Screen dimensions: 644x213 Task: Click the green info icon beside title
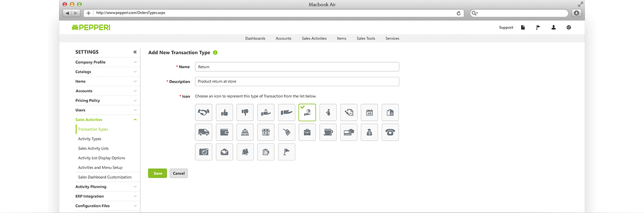tap(215, 53)
